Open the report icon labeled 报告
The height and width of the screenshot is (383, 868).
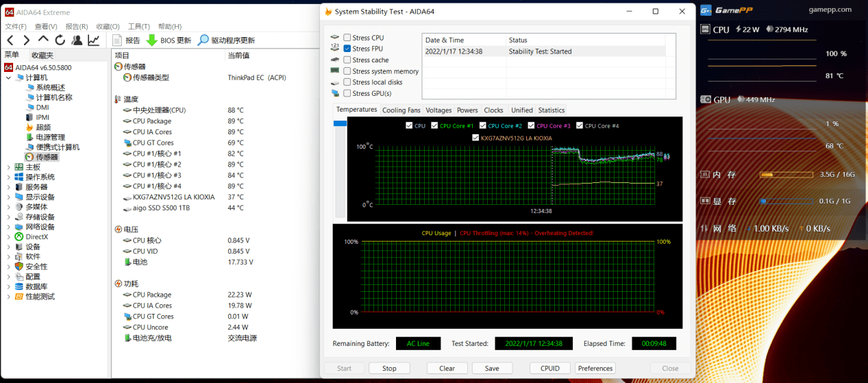tap(117, 40)
